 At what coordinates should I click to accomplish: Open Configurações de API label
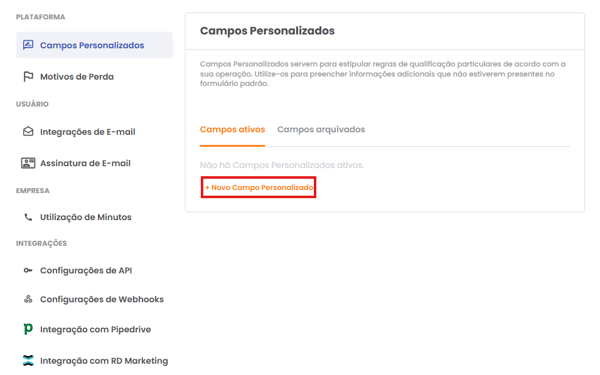coord(86,270)
